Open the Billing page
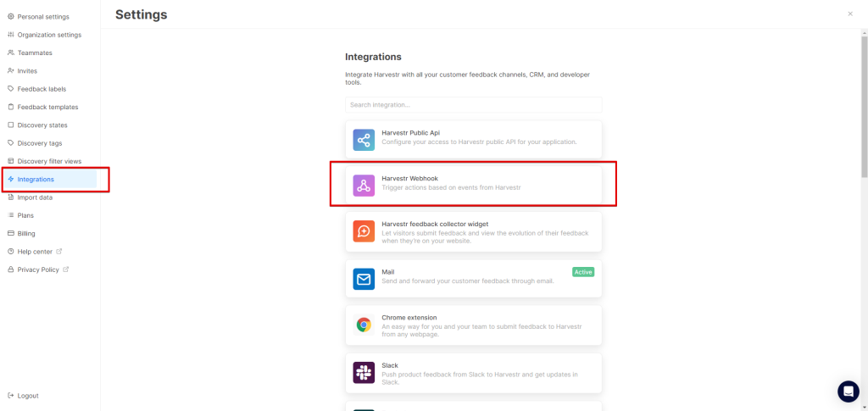Viewport: 868px width, 411px height. pos(26,233)
